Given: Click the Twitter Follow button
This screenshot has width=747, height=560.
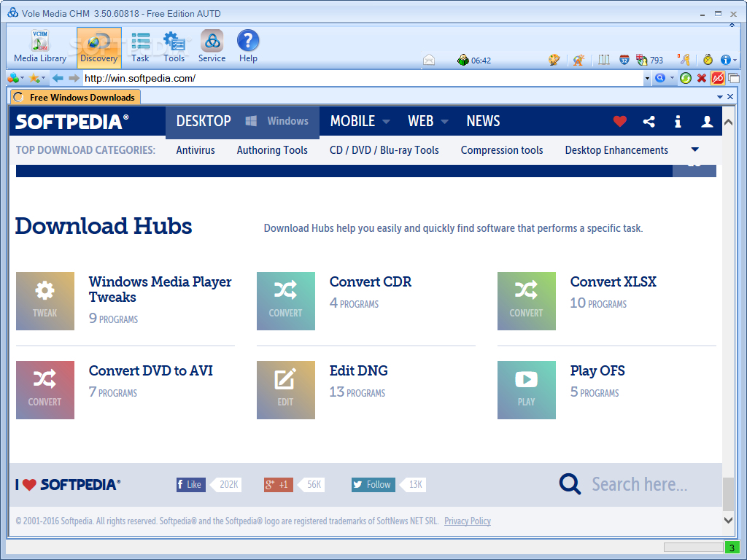Looking at the screenshot, I should 373,484.
